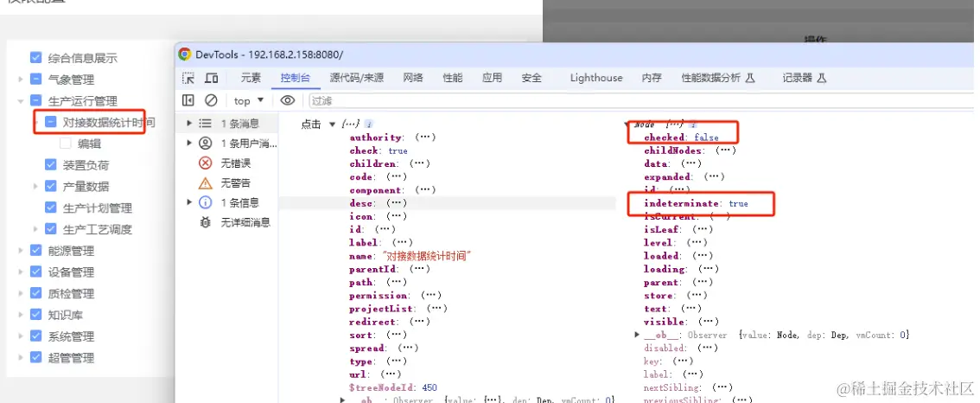Toggle the 生产运行管理 checkbox
980x403 pixels.
tap(35, 100)
